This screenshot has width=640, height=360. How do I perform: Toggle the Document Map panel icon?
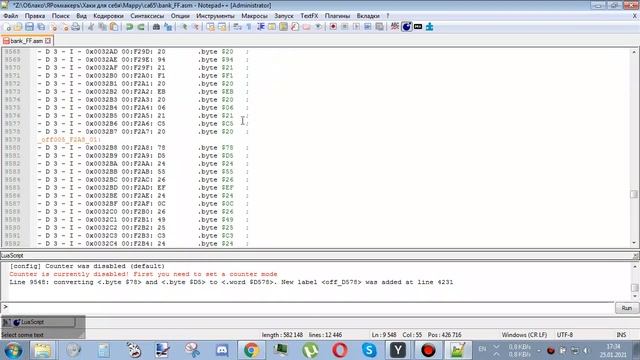[283, 27]
